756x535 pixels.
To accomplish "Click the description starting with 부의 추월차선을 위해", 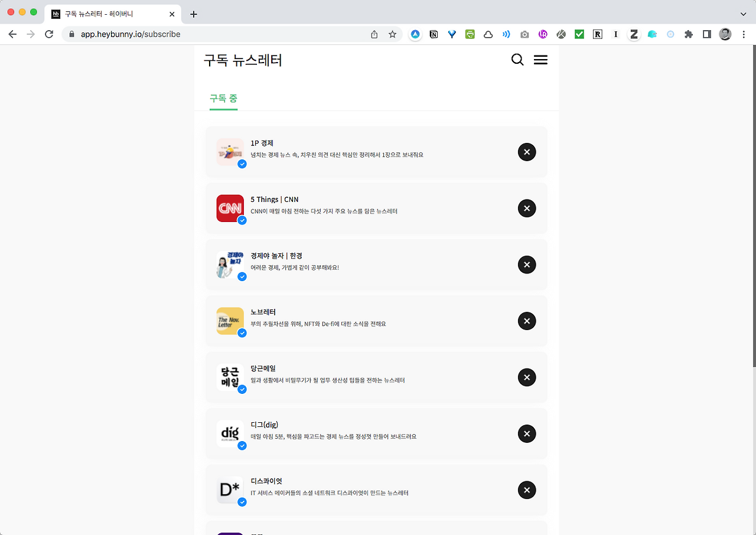I will tap(318, 324).
